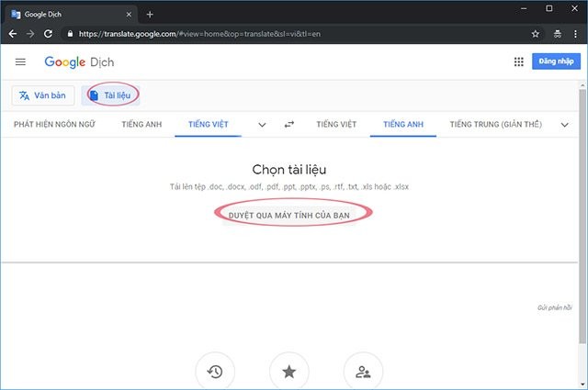Select TIẾNG ANH as the source language
Screen dimensions: 588x390
click(x=141, y=125)
